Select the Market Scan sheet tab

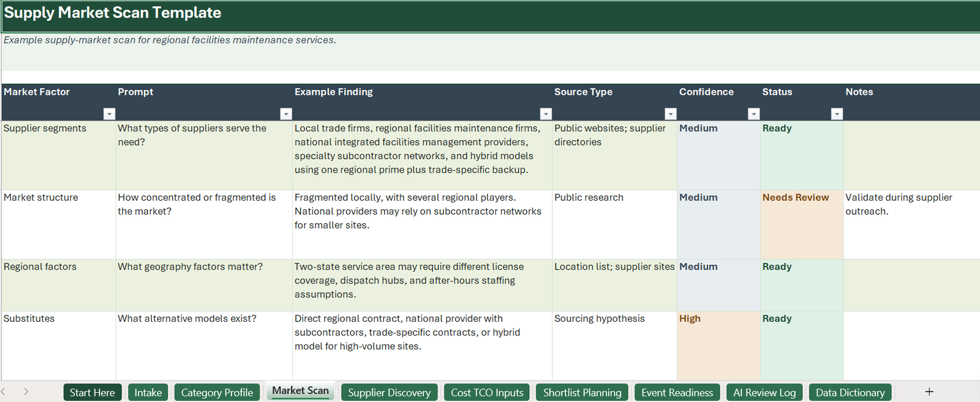coord(300,391)
